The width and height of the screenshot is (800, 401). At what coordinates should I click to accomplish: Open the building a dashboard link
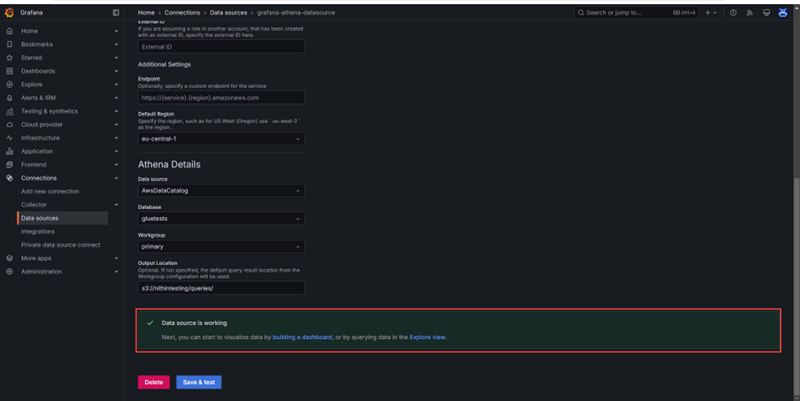[302, 338]
